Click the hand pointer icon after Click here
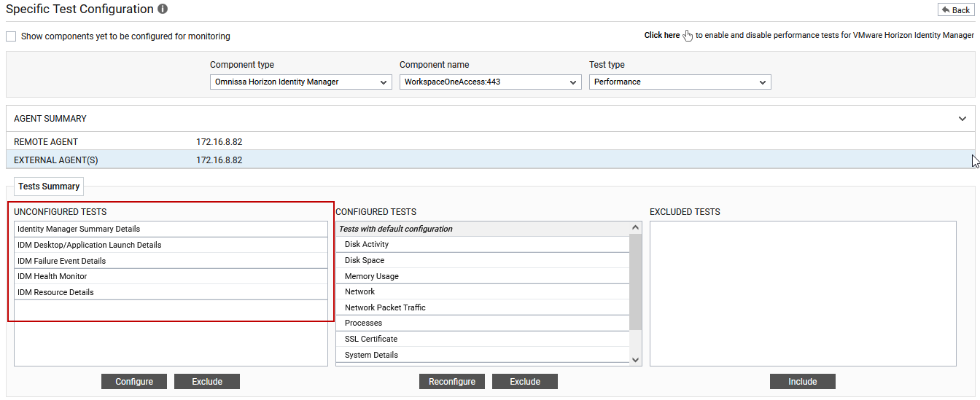This screenshot has height=400, width=980. (688, 36)
